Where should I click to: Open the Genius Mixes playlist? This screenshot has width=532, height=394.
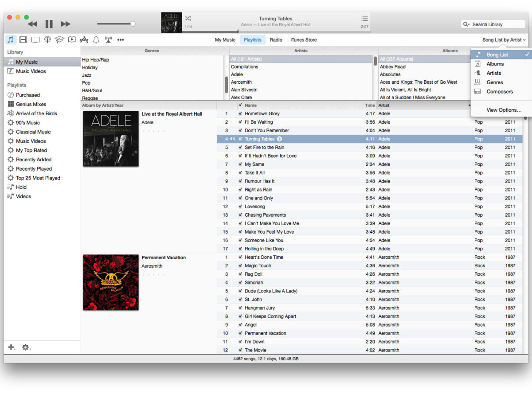click(x=42, y=104)
